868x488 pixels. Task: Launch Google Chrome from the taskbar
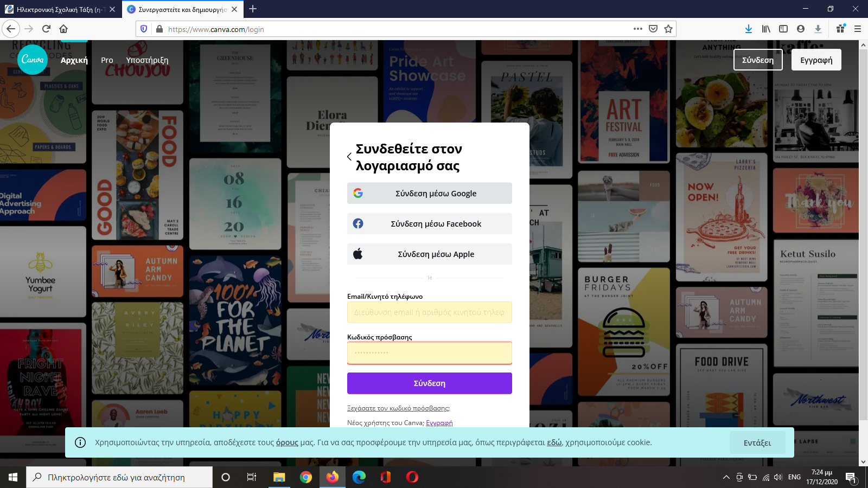(x=306, y=477)
